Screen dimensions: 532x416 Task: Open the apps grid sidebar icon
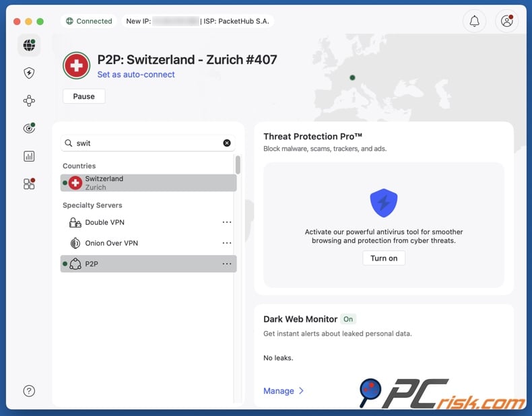pyautogui.click(x=29, y=184)
